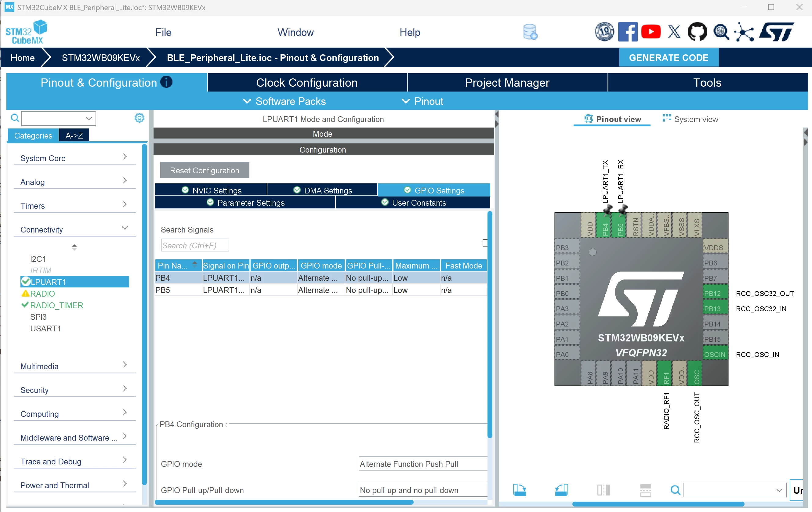Open the GPIO mode dropdown
Screen dimensions: 812x512
pos(423,464)
